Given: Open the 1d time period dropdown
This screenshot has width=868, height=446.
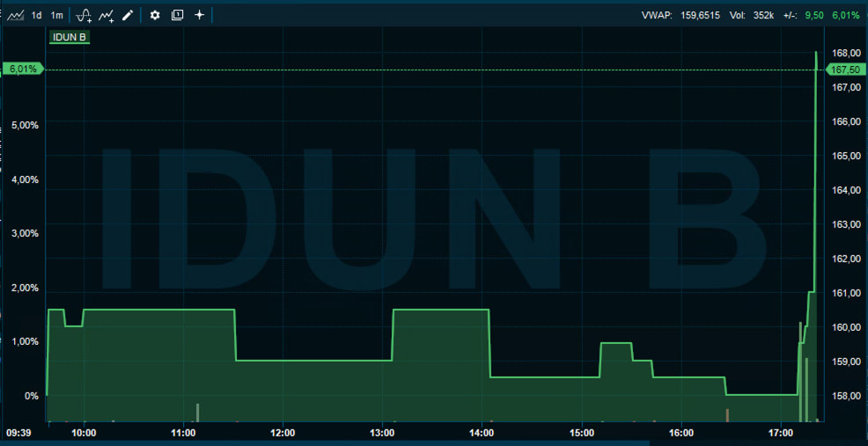Looking at the screenshot, I should pyautogui.click(x=36, y=15).
